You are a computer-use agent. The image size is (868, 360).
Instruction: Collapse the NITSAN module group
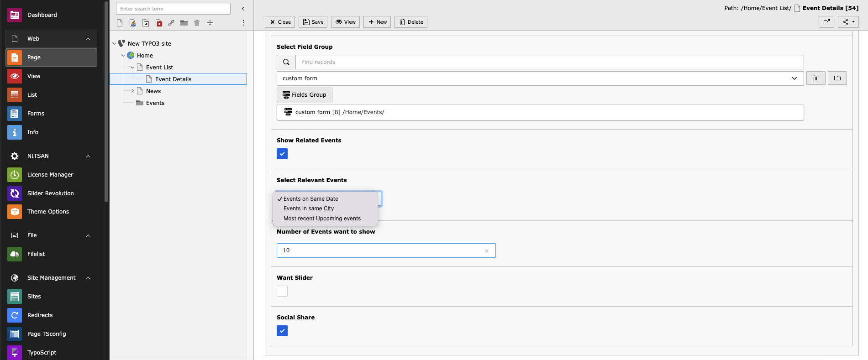point(88,156)
